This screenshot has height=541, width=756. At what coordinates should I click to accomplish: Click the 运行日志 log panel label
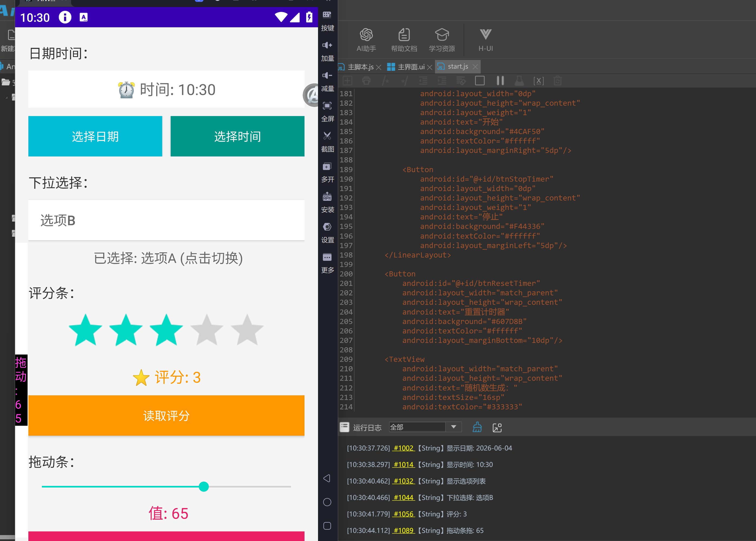[367, 428]
